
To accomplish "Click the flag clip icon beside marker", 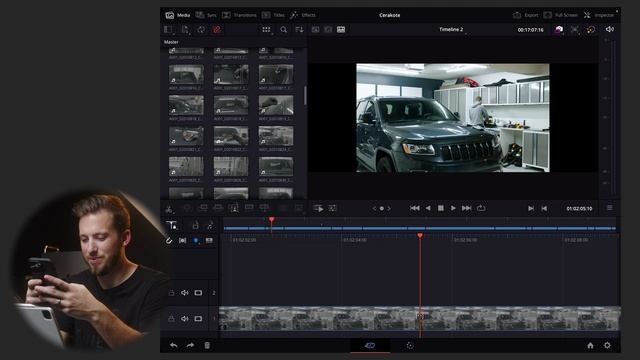I will click(x=209, y=241).
